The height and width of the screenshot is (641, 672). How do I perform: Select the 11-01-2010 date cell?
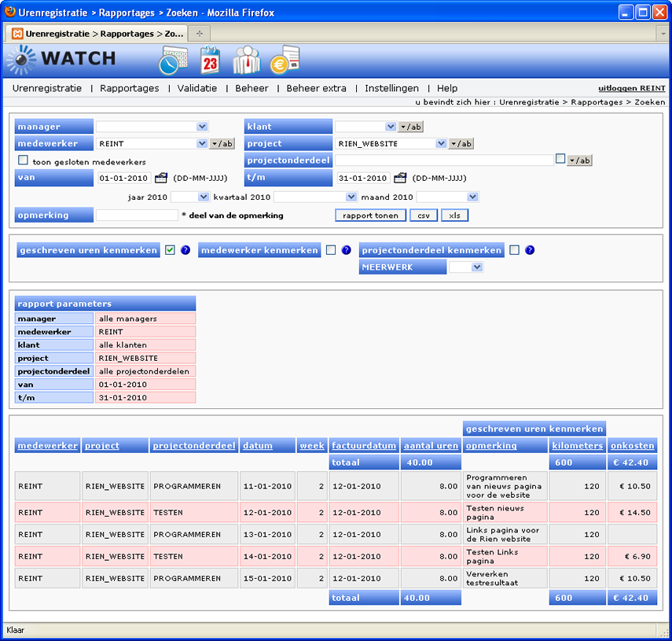pos(267,486)
